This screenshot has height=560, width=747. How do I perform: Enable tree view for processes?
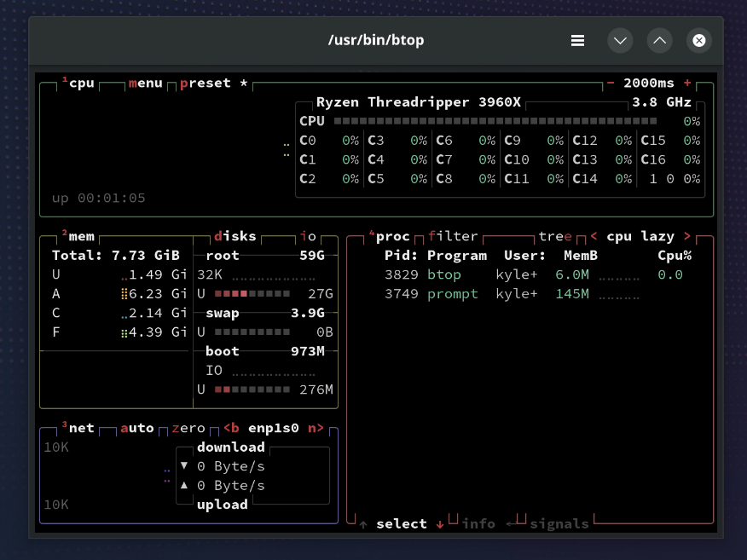[555, 236]
